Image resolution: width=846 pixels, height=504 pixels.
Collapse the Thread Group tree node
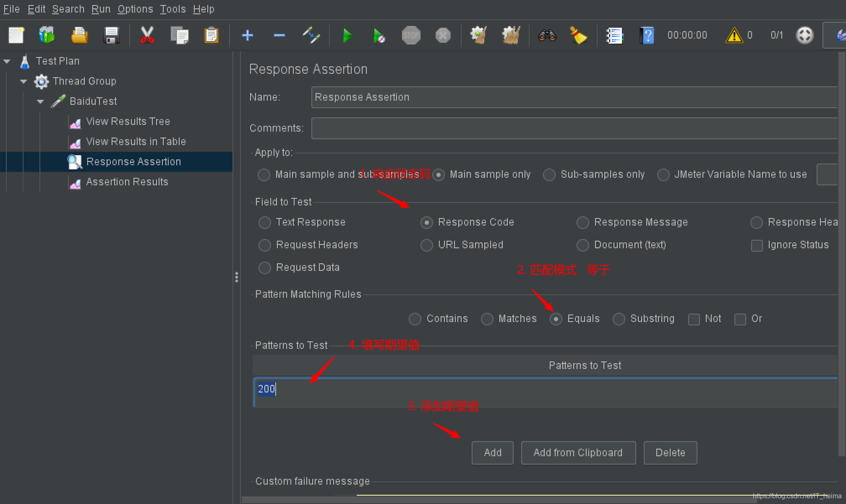(x=23, y=81)
